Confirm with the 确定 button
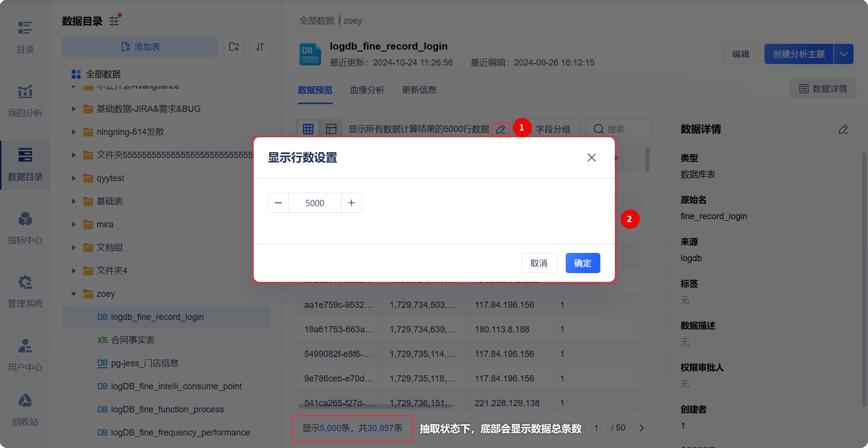Screen dimensions: 868x448 click(583, 263)
